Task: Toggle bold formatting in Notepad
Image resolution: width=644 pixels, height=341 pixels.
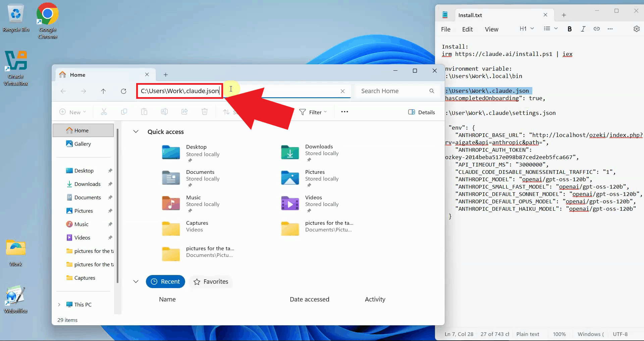Action: coord(569,29)
